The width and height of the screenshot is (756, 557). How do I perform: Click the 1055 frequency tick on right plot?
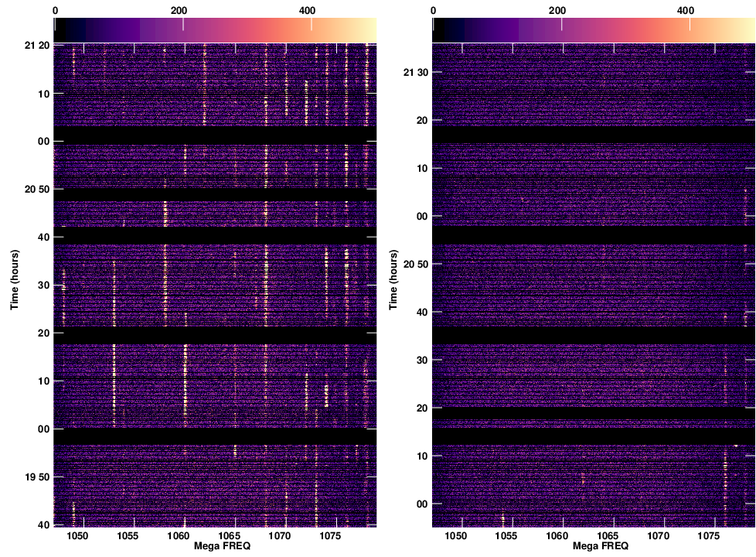click(x=506, y=535)
